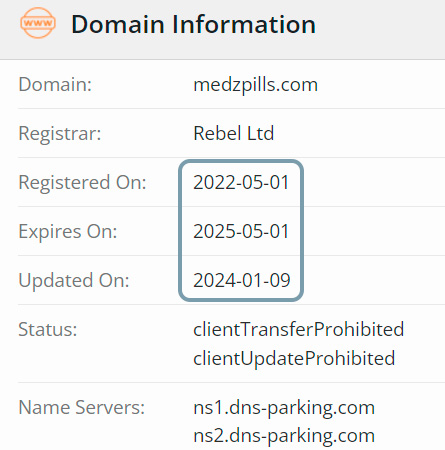Click the Expires On: label

point(68,232)
